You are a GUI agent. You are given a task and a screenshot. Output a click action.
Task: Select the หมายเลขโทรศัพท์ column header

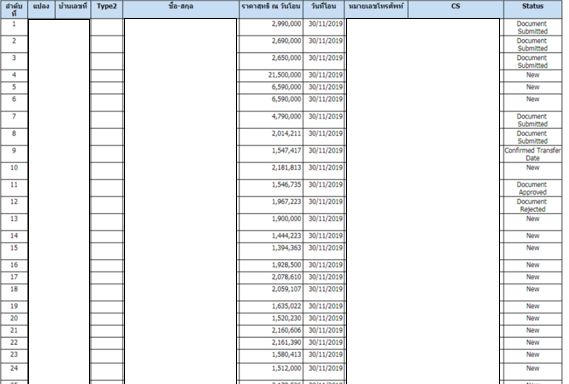376,9
